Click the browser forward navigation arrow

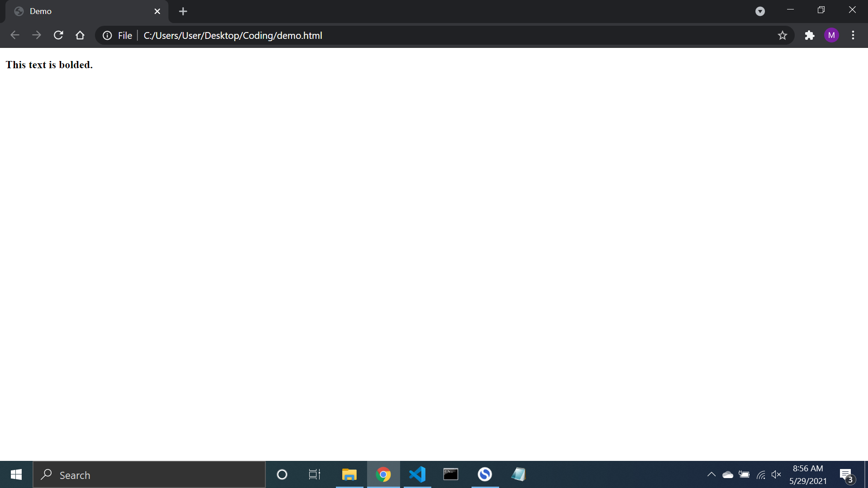[x=36, y=35]
